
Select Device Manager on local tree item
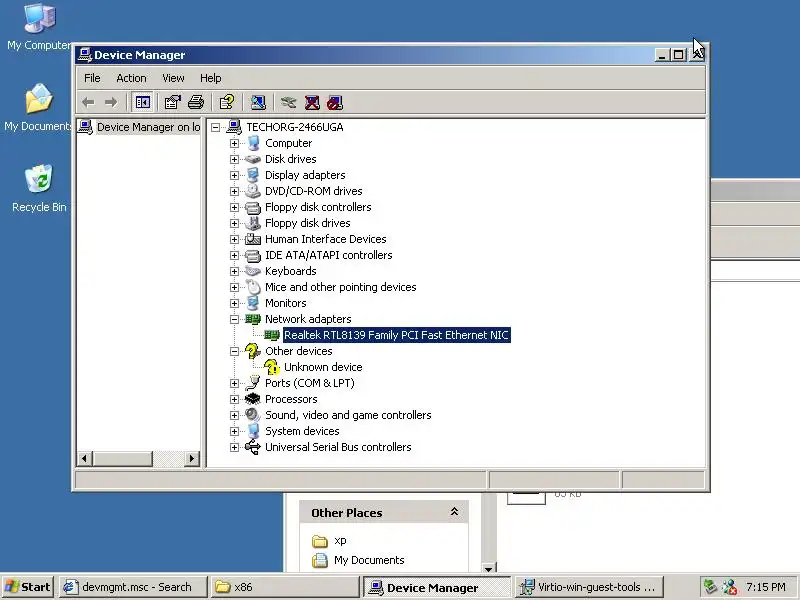(x=148, y=127)
